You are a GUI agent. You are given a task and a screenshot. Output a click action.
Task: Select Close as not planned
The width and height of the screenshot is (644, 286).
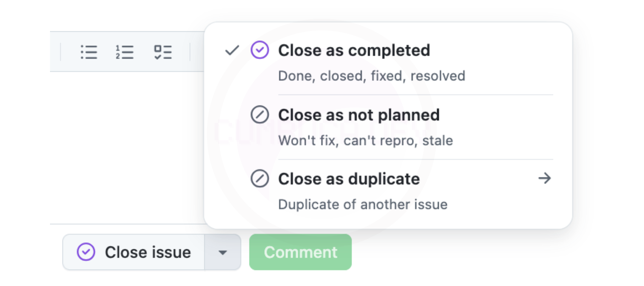tap(359, 115)
